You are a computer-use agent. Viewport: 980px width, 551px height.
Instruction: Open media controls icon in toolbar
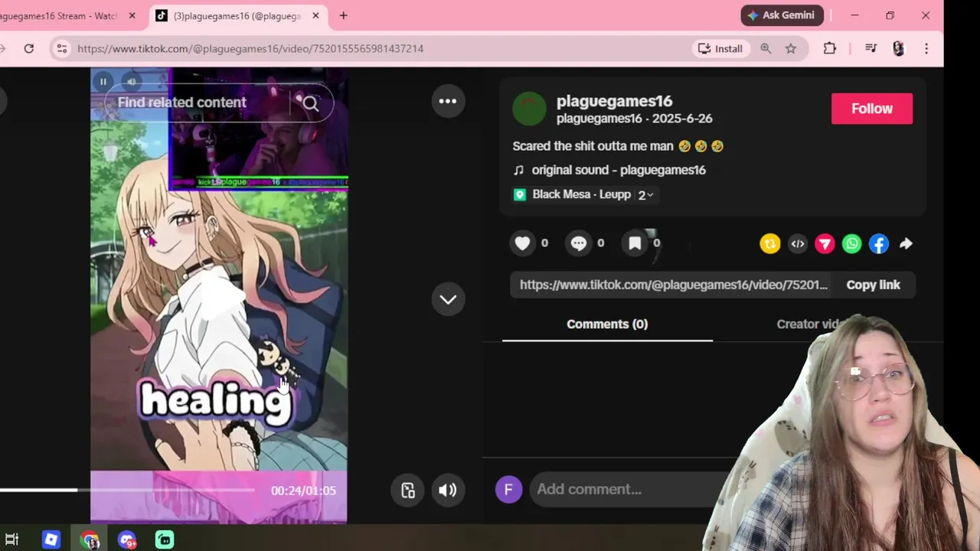pos(871,48)
